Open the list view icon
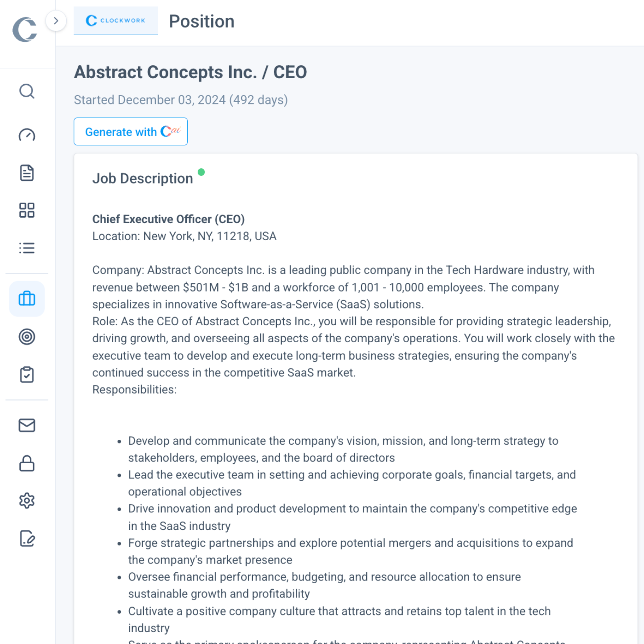The width and height of the screenshot is (644, 644). tap(27, 248)
